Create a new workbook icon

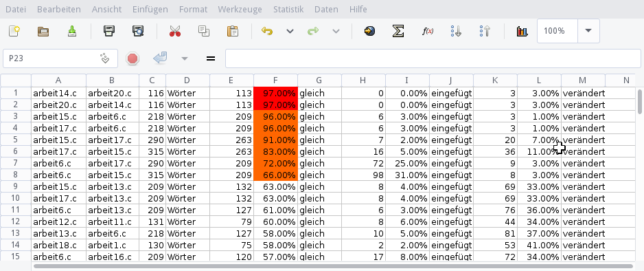14,31
